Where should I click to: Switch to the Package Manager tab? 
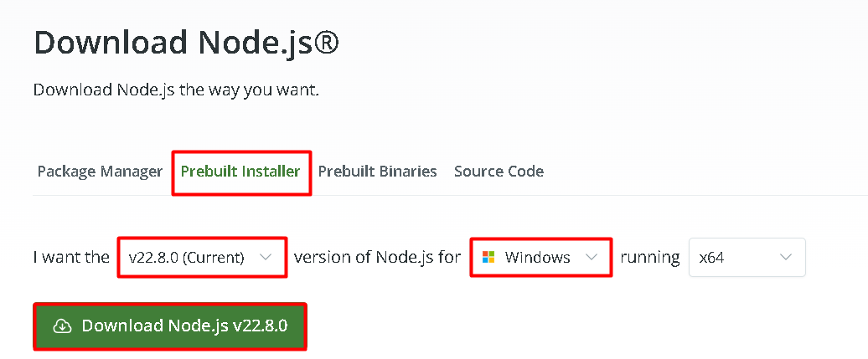pyautogui.click(x=100, y=172)
